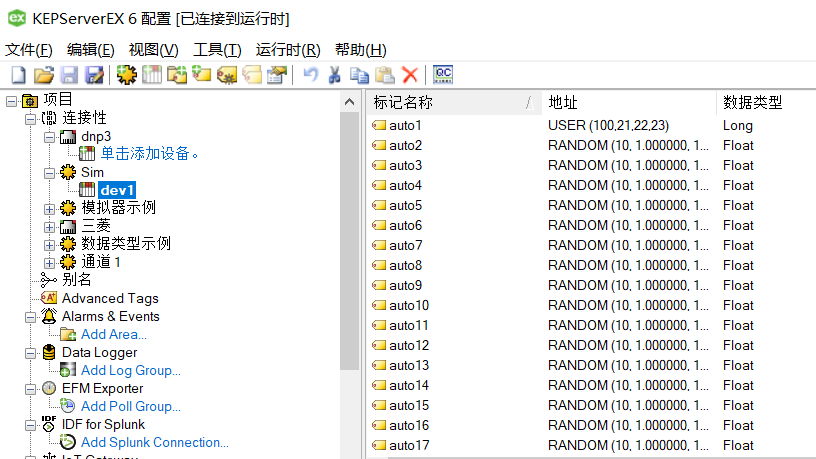Select the dev1 device in tree
The height and width of the screenshot is (459, 816).
tap(117, 190)
